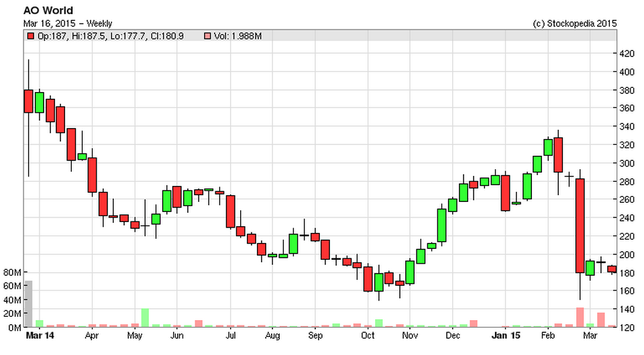Click the 140 price axis label

627,309
